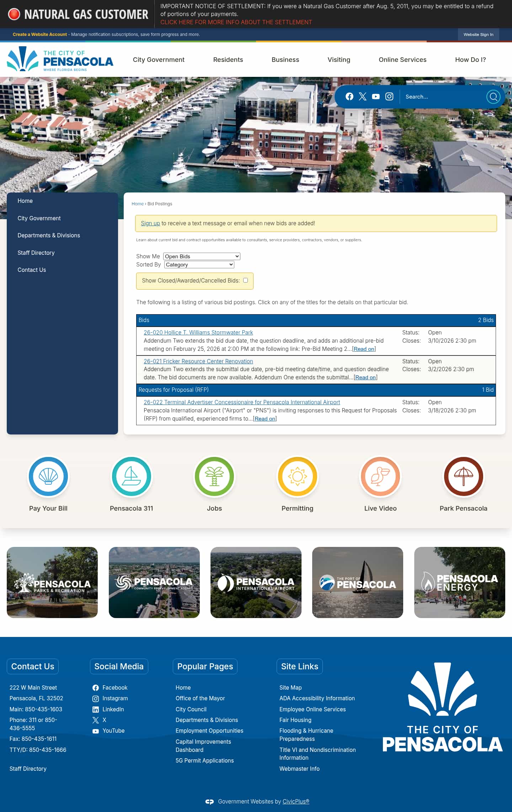Open Instagram icon in header search bar

click(389, 96)
